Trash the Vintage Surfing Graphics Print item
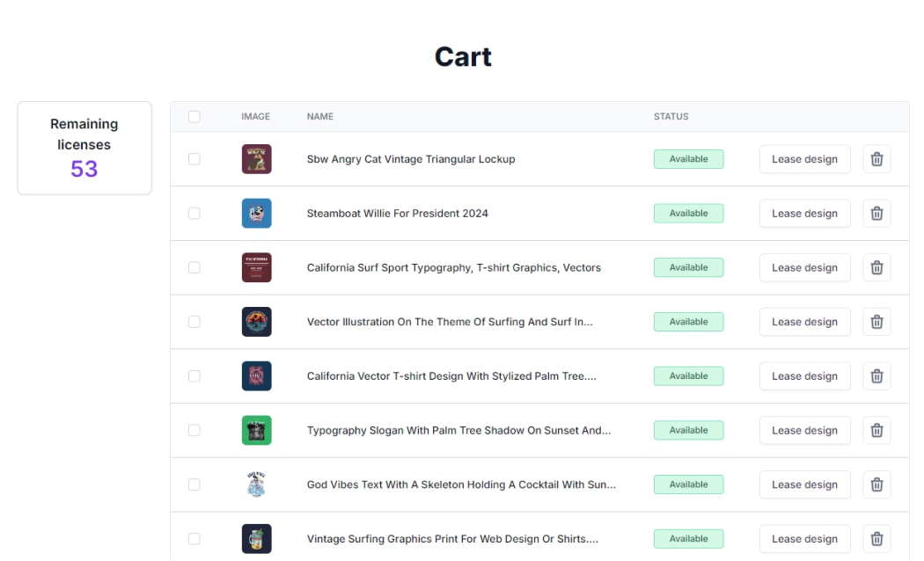The image size is (924, 561). coord(876,539)
